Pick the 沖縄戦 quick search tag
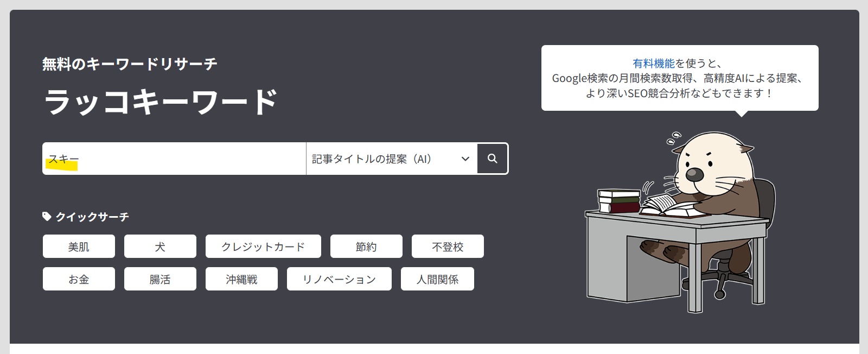Image resolution: width=868 pixels, height=354 pixels. click(x=241, y=279)
